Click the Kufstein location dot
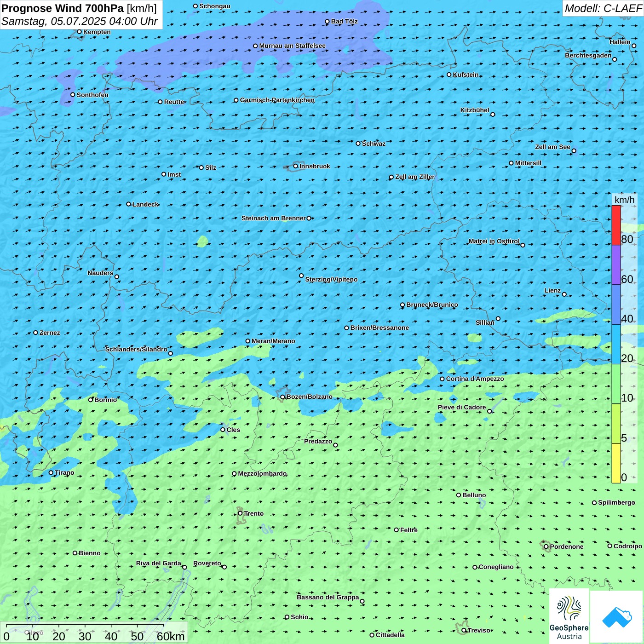Image resolution: width=644 pixels, height=644 pixels. click(x=449, y=75)
